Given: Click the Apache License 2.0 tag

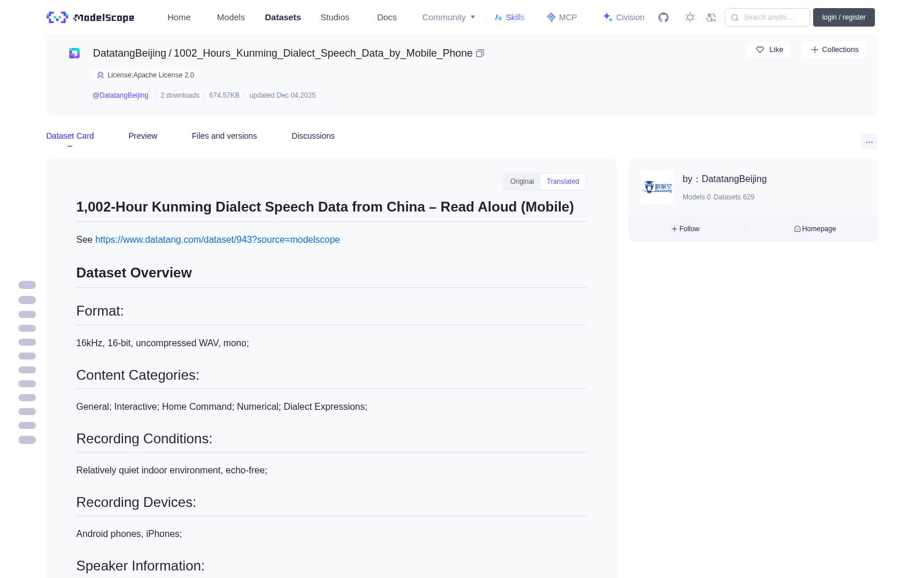Looking at the screenshot, I should coord(145,75).
